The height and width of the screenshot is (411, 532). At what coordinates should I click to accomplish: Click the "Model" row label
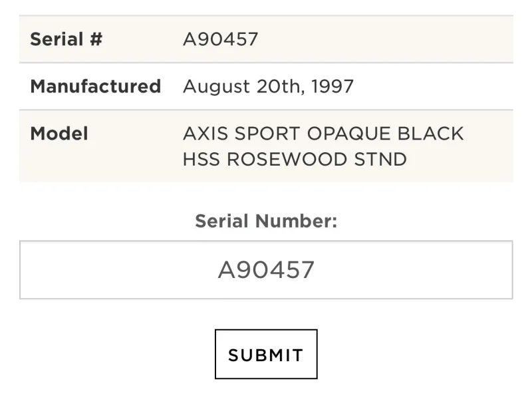click(x=59, y=134)
